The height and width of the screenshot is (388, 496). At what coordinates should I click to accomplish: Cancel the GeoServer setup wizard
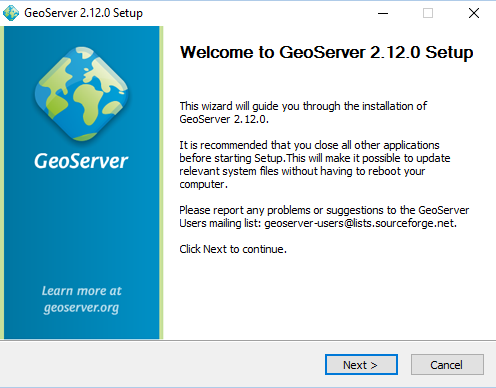coord(447,365)
